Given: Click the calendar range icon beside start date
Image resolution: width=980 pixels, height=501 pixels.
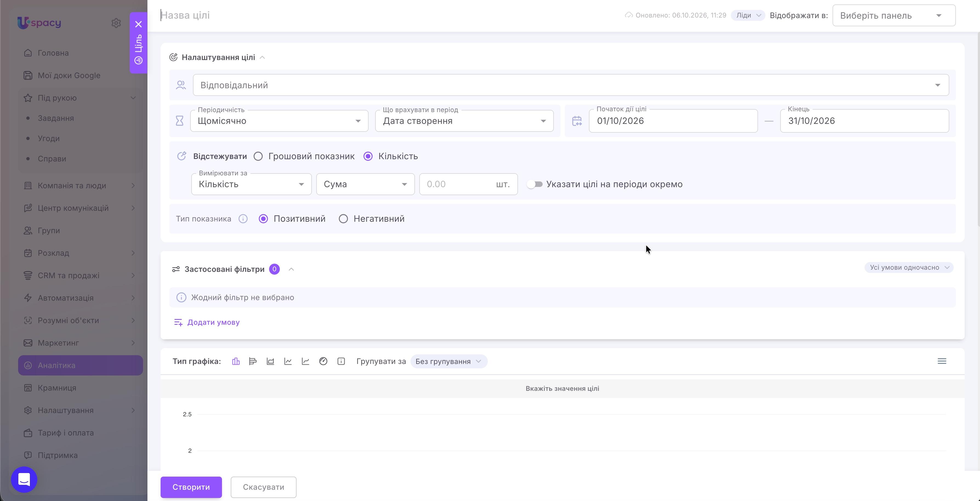Looking at the screenshot, I should coord(577,121).
